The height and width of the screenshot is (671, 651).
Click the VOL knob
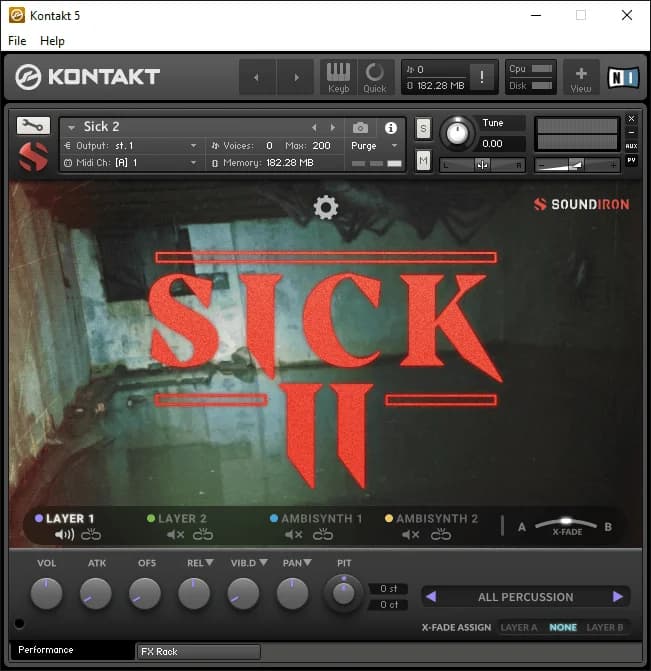[46, 594]
